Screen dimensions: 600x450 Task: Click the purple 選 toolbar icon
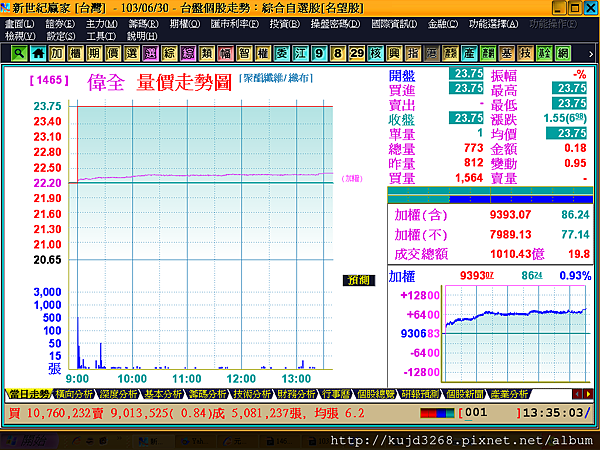[x=150, y=53]
